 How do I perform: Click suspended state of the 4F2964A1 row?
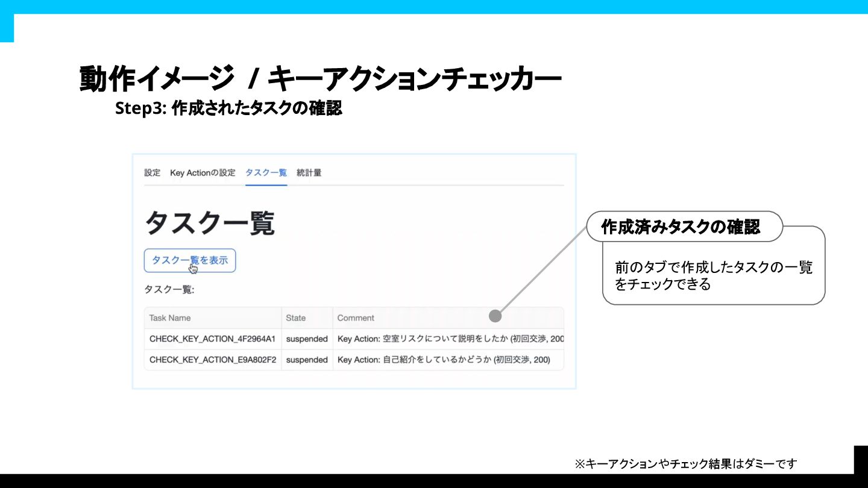pyautogui.click(x=307, y=339)
